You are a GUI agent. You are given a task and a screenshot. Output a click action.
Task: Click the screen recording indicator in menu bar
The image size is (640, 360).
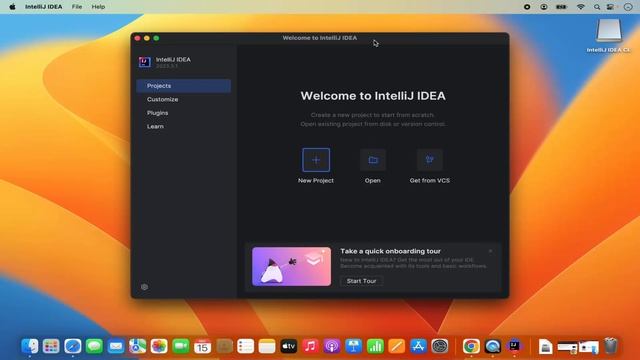[527, 7]
